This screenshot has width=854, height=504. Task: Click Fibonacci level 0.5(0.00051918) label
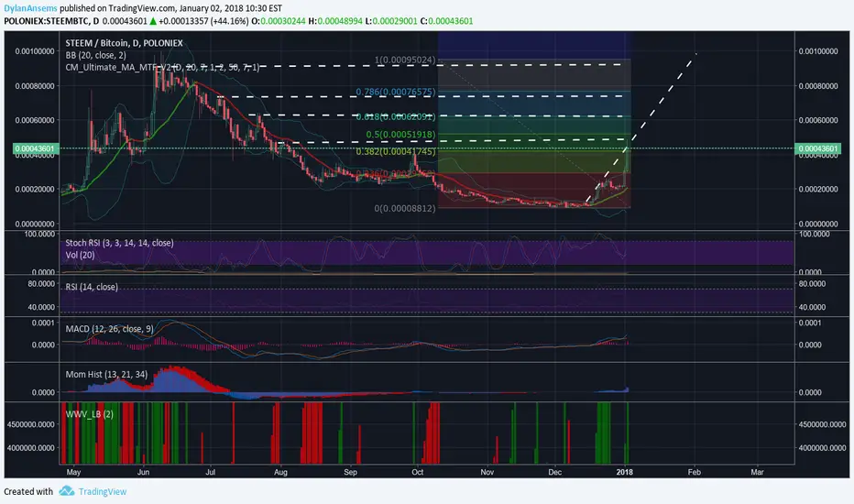(400, 134)
